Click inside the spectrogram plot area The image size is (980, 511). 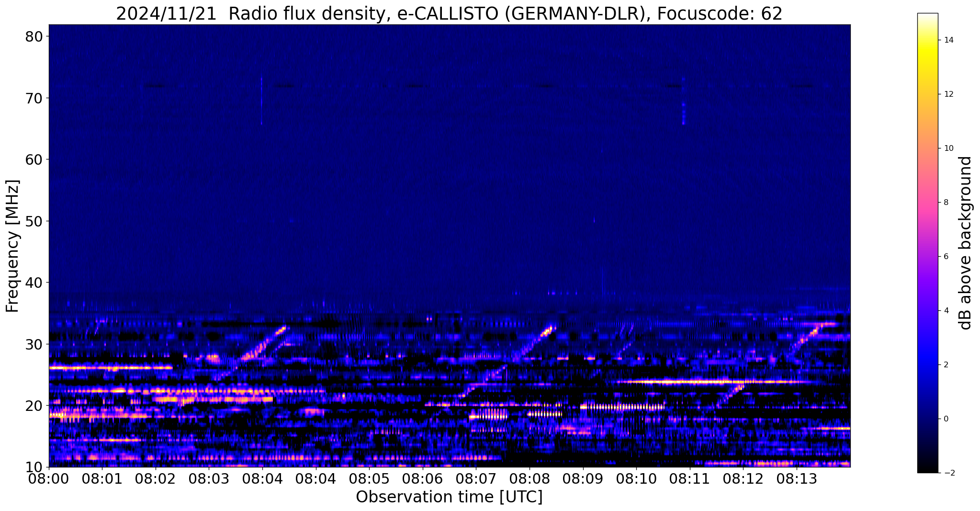coord(450,246)
